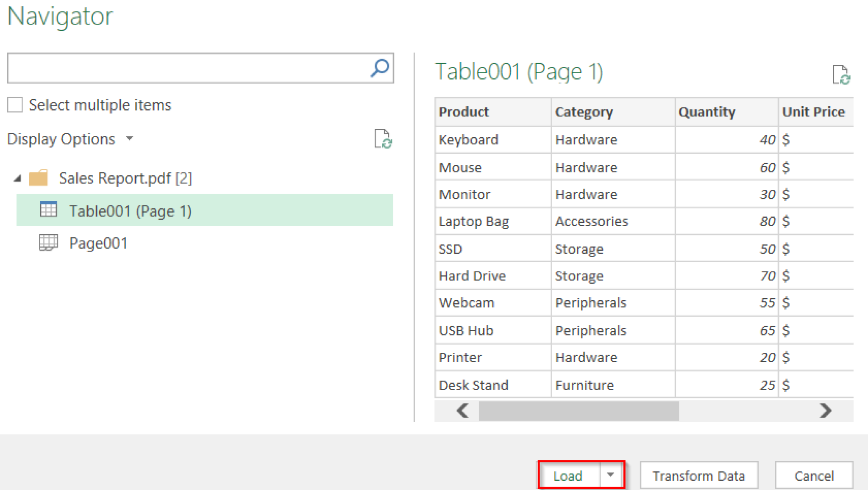Click the Sales Report.pdf folder icon
Screen dimensions: 868x490
(39, 177)
